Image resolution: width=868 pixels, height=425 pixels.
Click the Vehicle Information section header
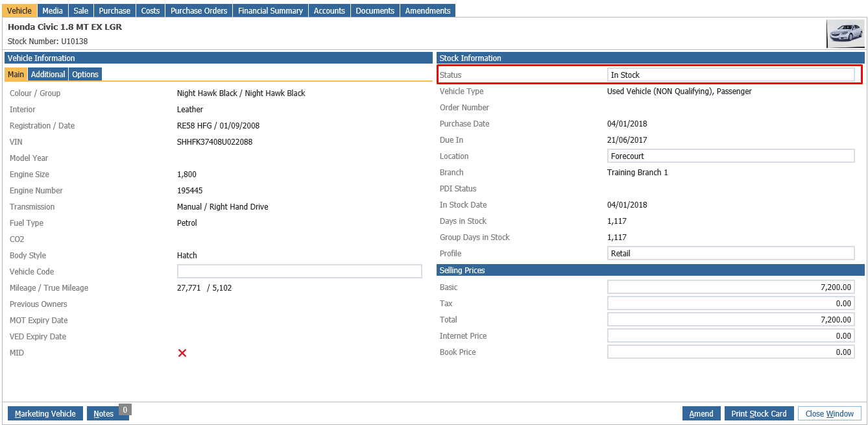(219, 58)
